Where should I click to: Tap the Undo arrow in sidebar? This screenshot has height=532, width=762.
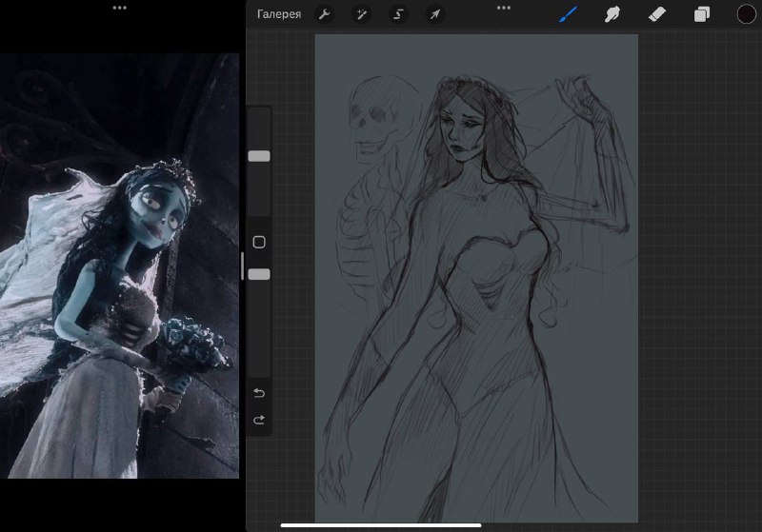point(259,393)
